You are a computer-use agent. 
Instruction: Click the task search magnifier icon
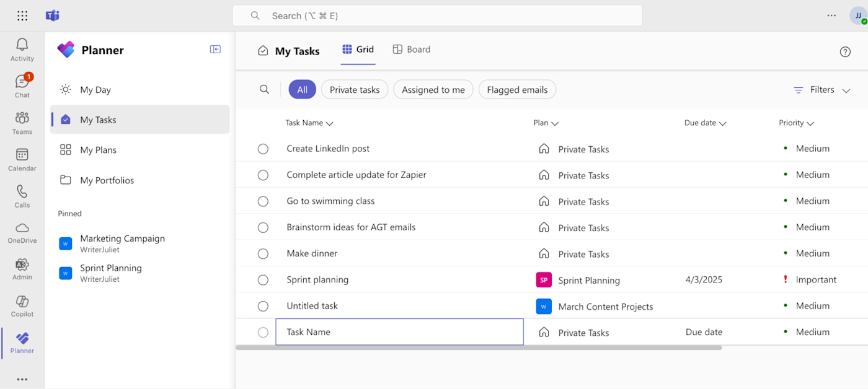[264, 90]
